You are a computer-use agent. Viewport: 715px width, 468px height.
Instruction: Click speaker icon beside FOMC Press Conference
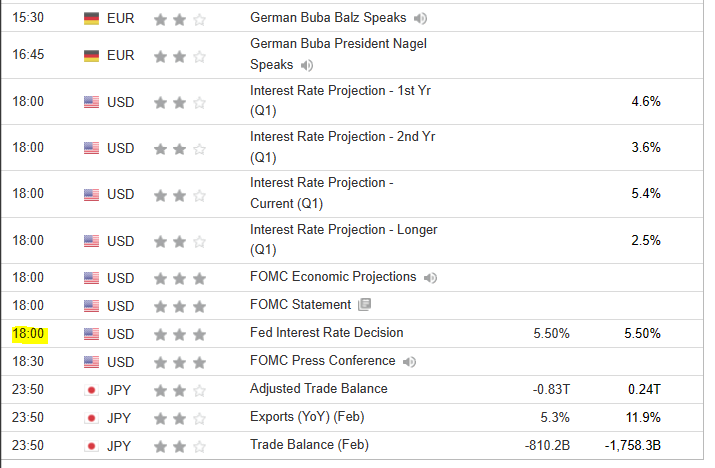pyautogui.click(x=409, y=361)
